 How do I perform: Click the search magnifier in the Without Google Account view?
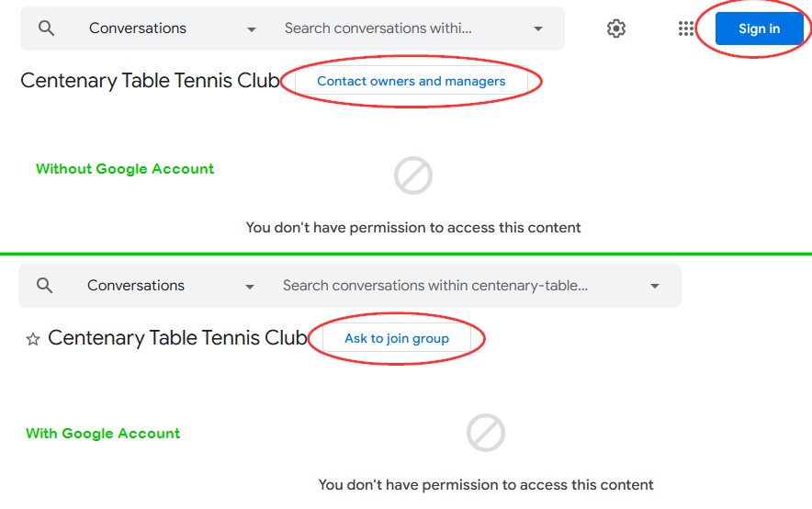(x=47, y=28)
